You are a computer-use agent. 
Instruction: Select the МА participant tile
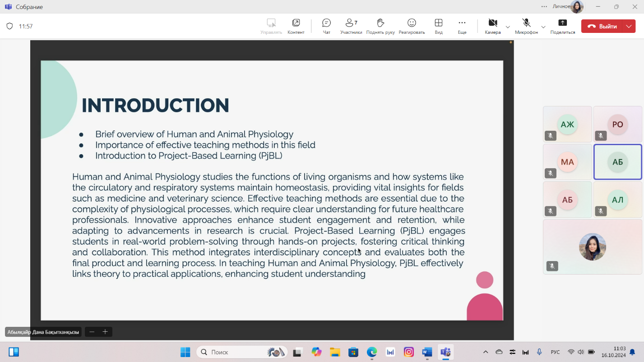pyautogui.click(x=567, y=162)
